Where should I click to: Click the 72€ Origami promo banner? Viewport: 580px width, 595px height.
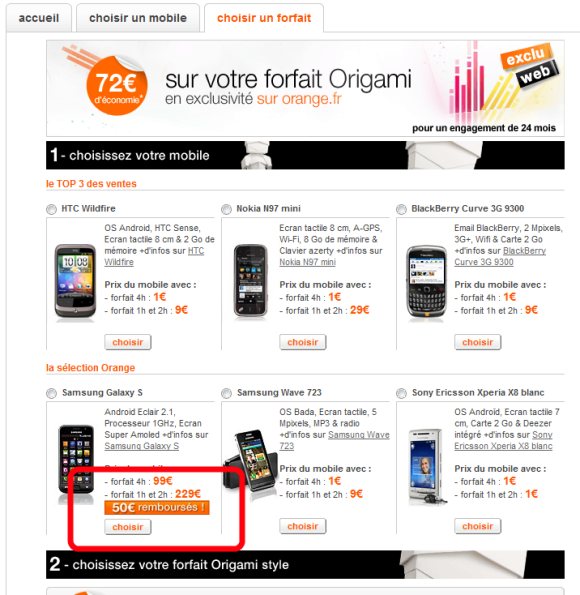pos(305,88)
